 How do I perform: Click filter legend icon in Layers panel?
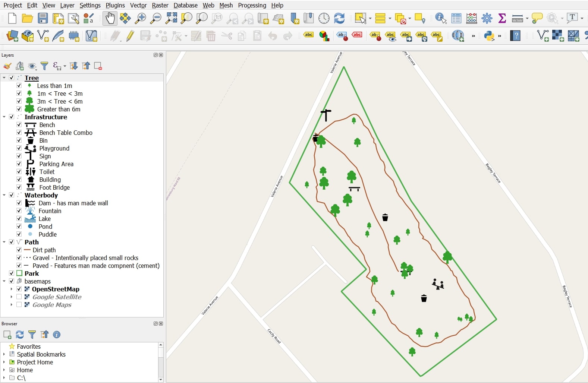44,66
